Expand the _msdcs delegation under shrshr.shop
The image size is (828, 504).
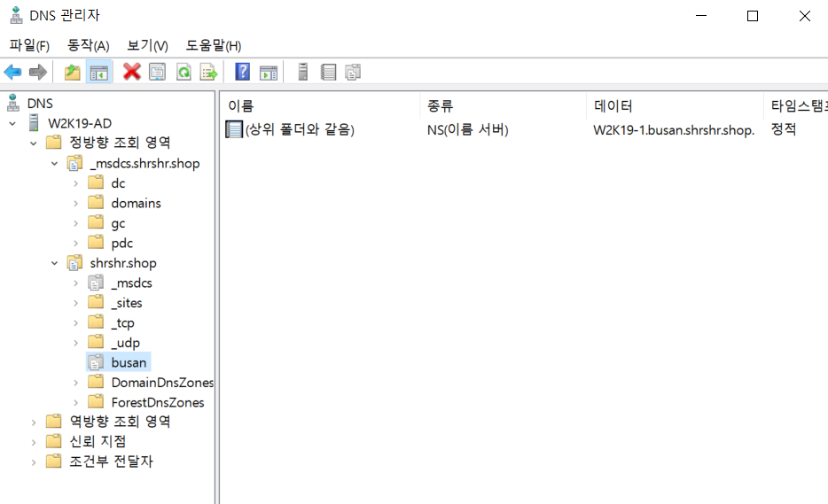tap(75, 283)
